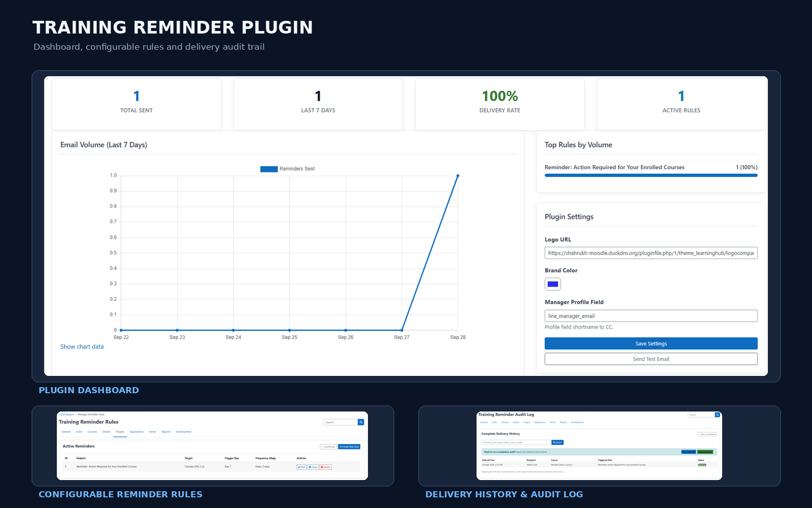812x508 pixels.
Task: Click the green Download Excel button
Action: coord(705,452)
